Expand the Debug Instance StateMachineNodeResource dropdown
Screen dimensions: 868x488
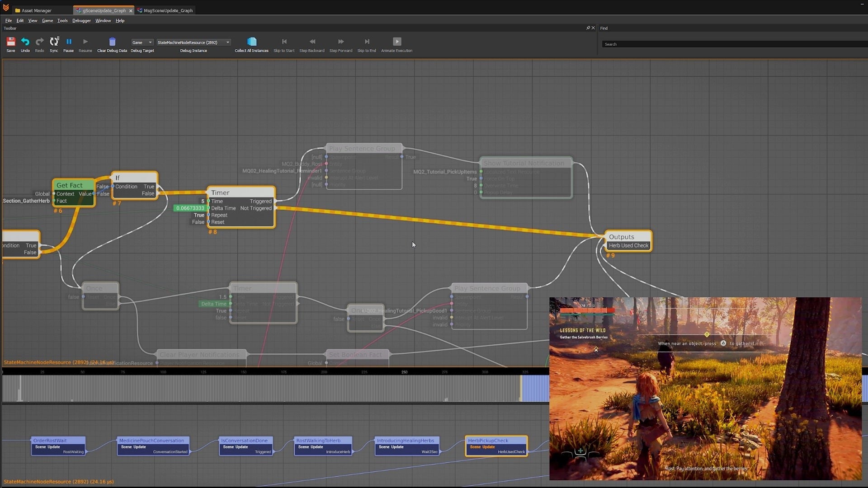[193, 42]
